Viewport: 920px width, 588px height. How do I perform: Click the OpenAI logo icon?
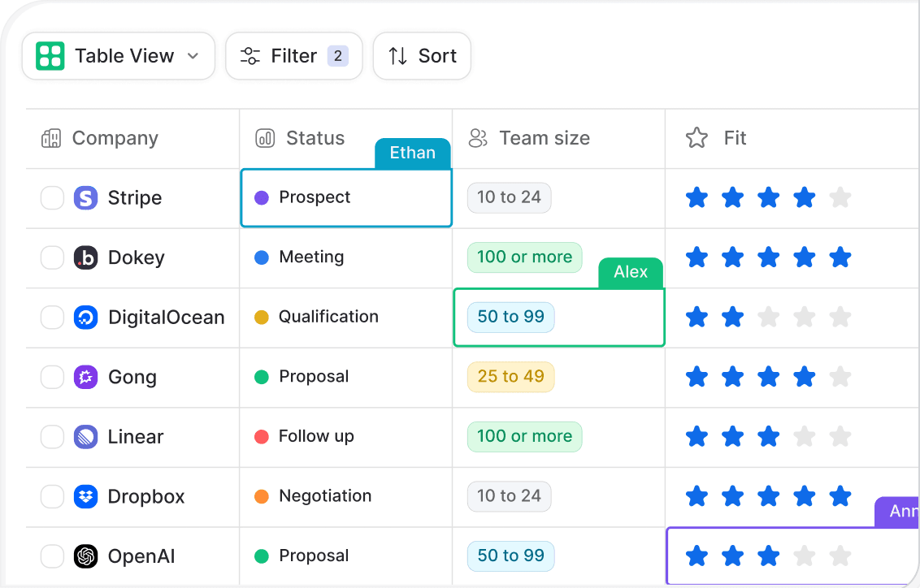pos(85,556)
